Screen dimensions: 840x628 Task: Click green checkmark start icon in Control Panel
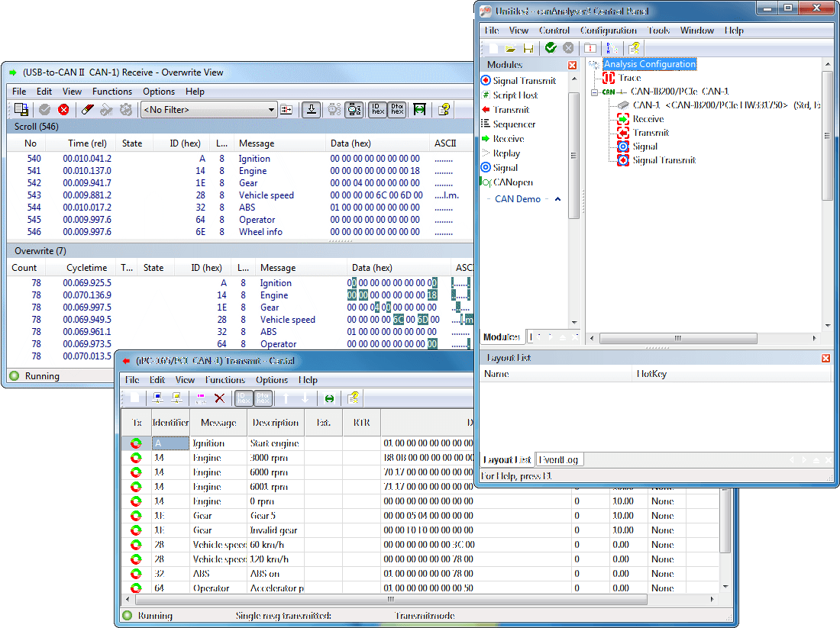point(551,47)
